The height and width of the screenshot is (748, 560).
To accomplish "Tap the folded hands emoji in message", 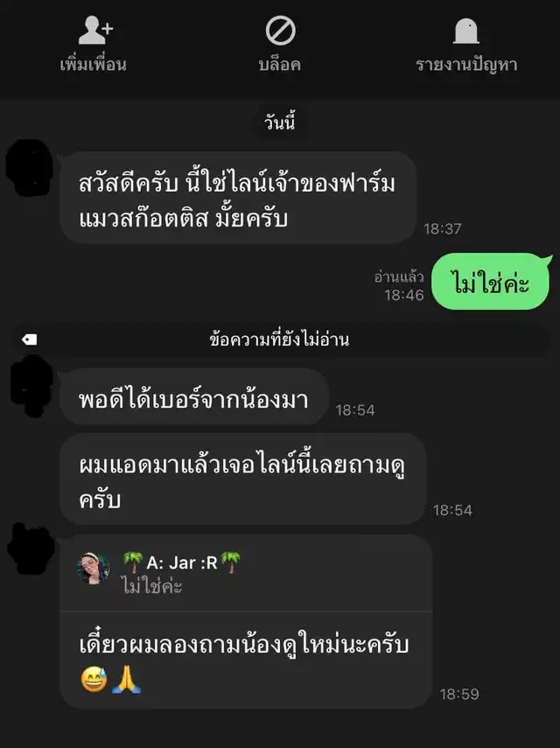I will coord(126,680).
